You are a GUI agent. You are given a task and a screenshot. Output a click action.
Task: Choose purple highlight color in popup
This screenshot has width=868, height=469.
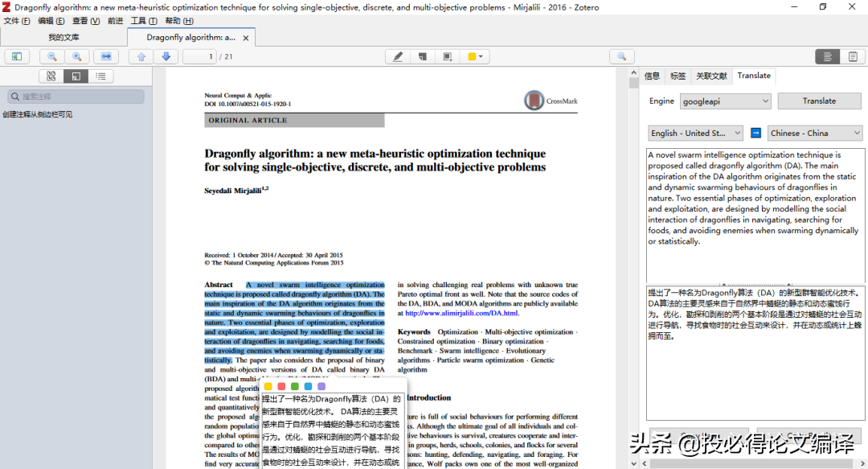[x=321, y=386]
